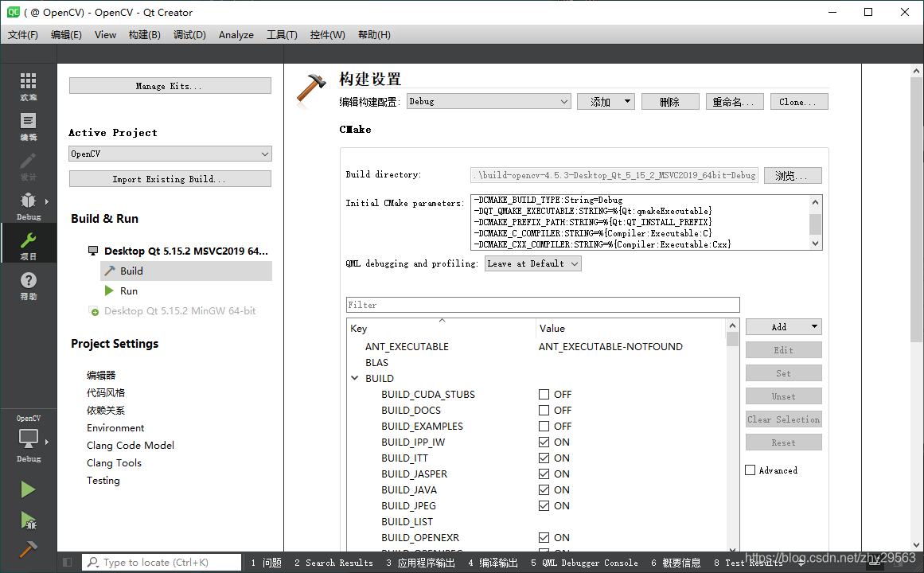Select the Build item under Desktop Qt kit

point(186,271)
